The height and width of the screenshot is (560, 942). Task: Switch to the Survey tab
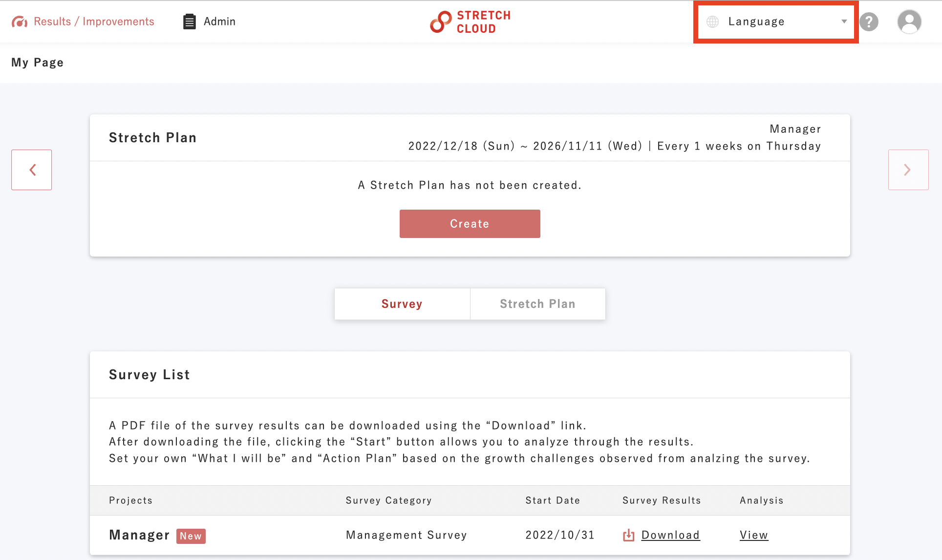[402, 304]
